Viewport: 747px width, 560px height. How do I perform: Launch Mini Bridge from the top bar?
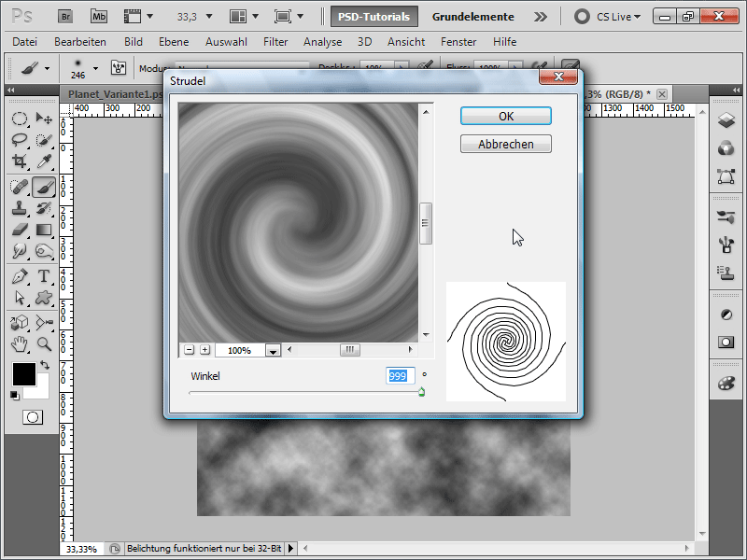99,17
